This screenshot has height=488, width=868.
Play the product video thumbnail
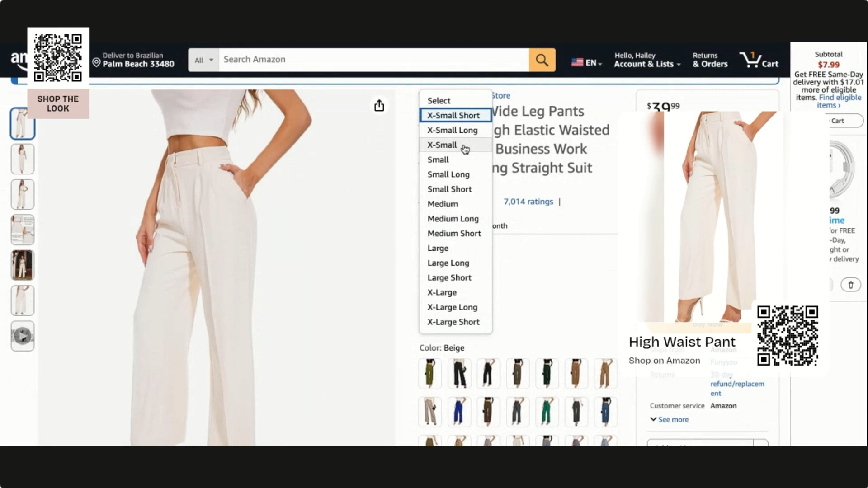(22, 336)
